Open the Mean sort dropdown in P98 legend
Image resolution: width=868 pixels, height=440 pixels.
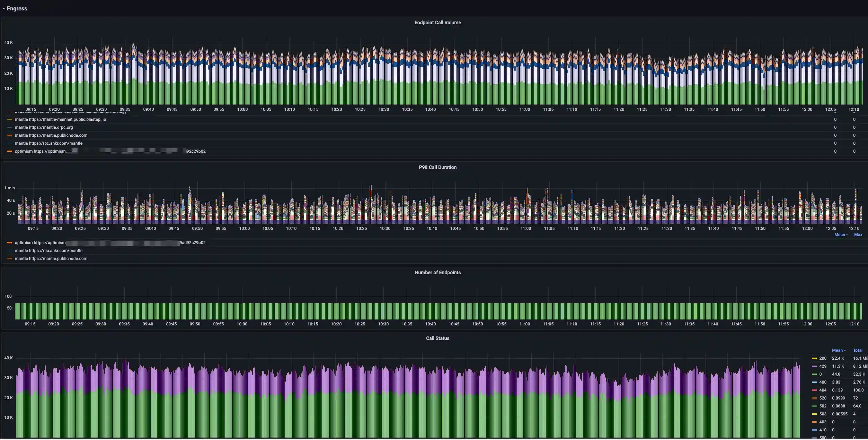click(841, 235)
